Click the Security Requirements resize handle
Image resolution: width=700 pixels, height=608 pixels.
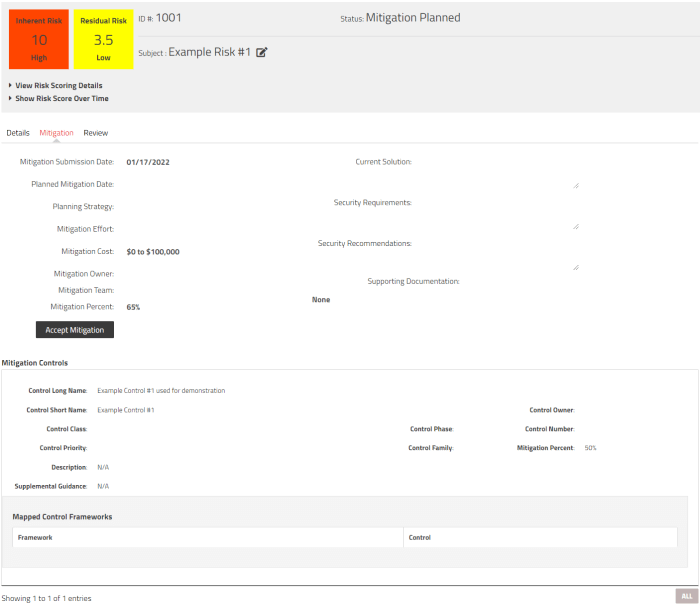click(x=575, y=226)
